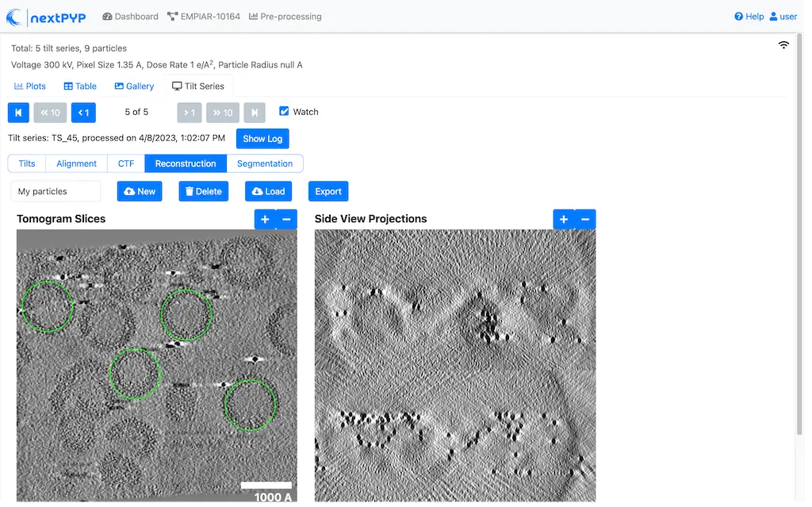
Task: Switch to the Gallery tab
Action: [x=134, y=86]
